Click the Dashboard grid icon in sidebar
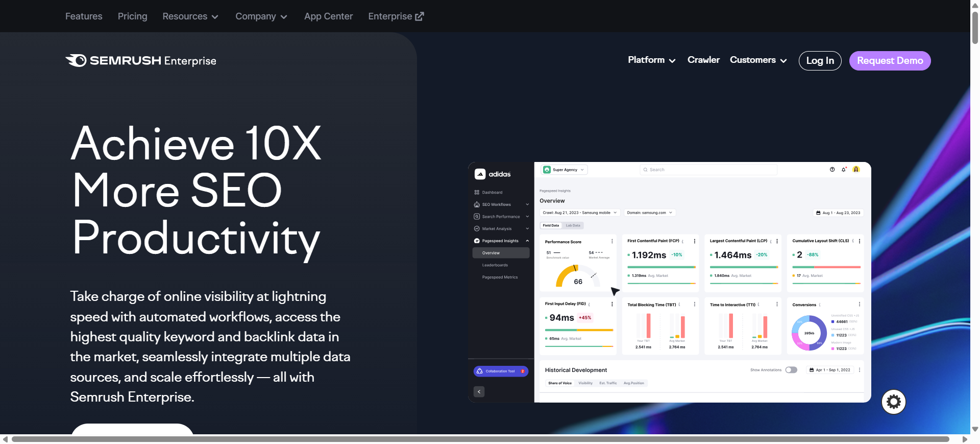Screen dimensions: 980x444 (x=477, y=193)
